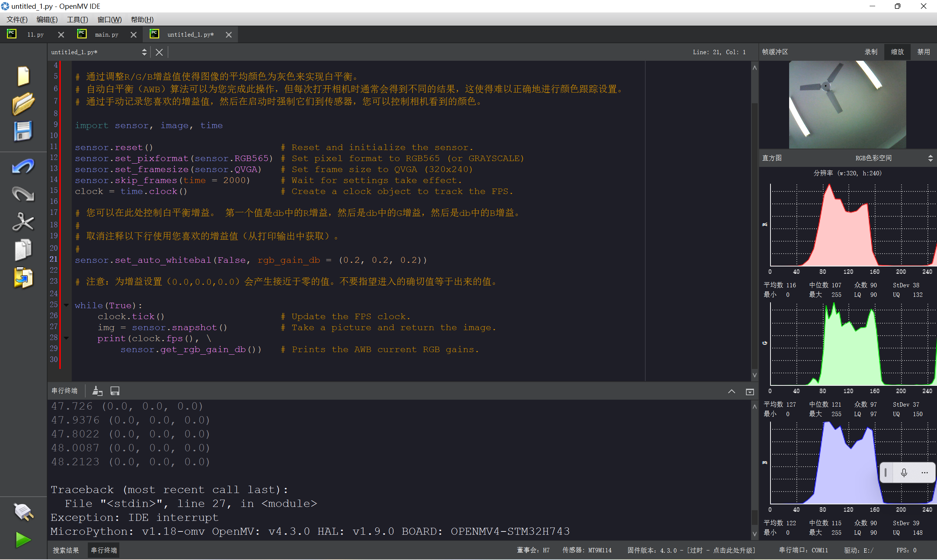Click the firmware 过时 - 点击此处升级 link
The image size is (937, 560).
coord(721,550)
